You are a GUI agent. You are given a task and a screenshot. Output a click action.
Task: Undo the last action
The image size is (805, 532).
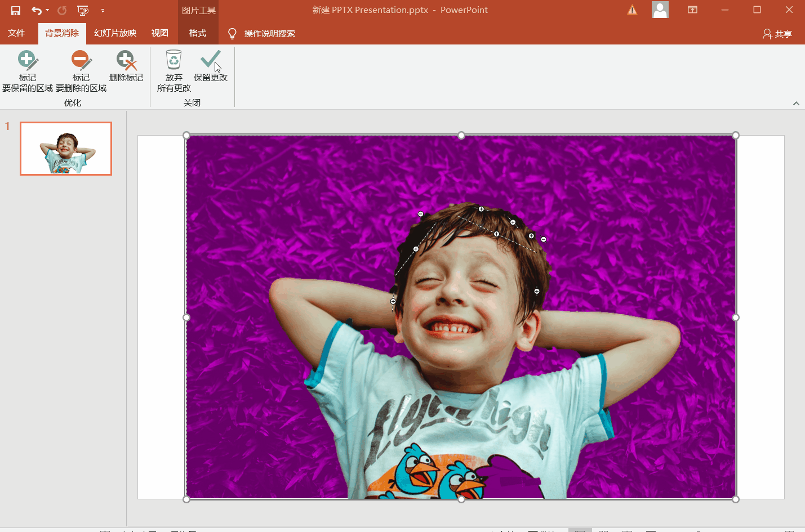pyautogui.click(x=36, y=10)
